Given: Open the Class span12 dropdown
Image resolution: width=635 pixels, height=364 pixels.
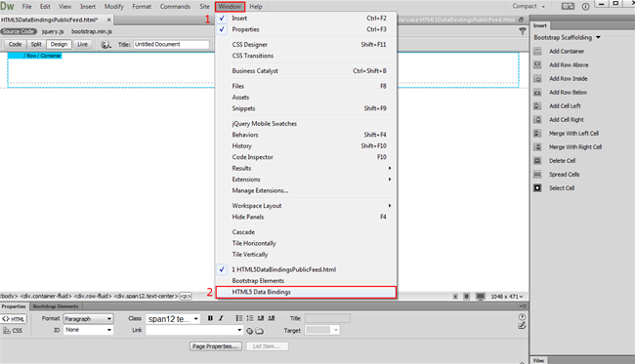Looking at the screenshot, I should point(173,319).
